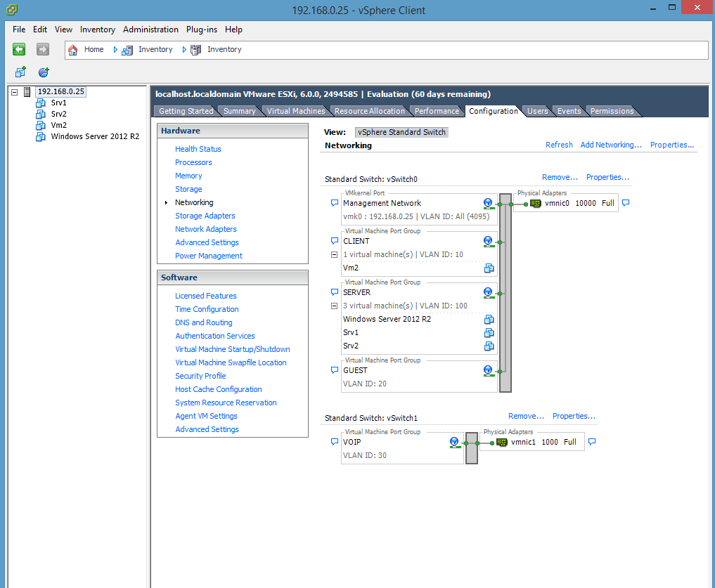Switch to the Summary tab

tap(240, 111)
